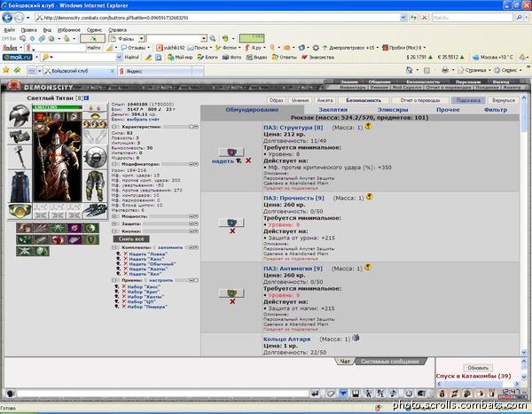Open the Сервис dropdown in IE command bar

[506, 70]
